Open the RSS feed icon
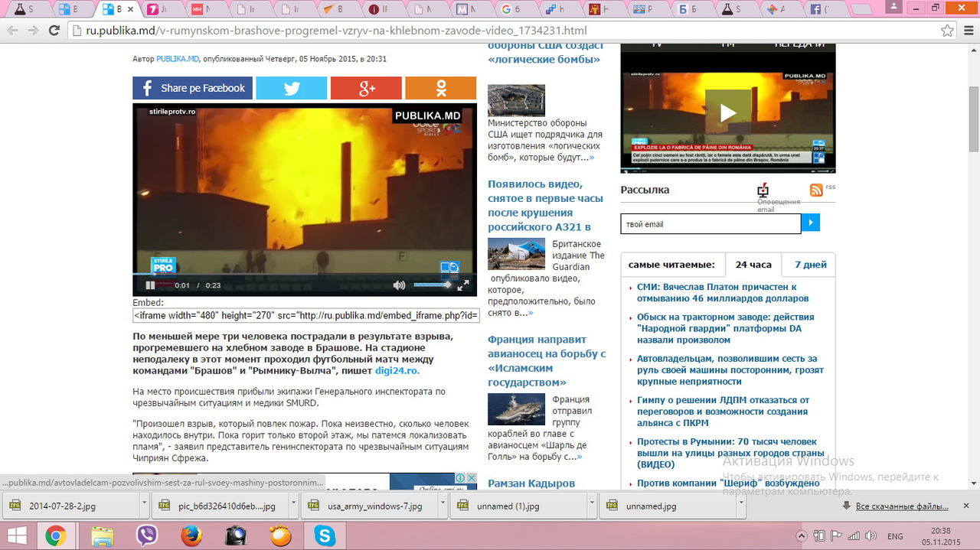The height and width of the screenshot is (550, 980). [816, 190]
